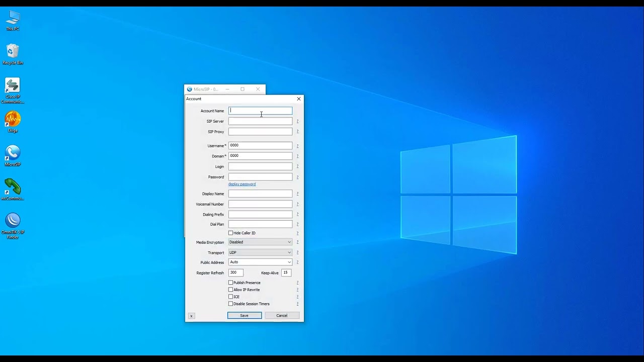Viewport: 644px width, 362px height.
Task: Open help for Publish Presence option
Action: point(297,283)
